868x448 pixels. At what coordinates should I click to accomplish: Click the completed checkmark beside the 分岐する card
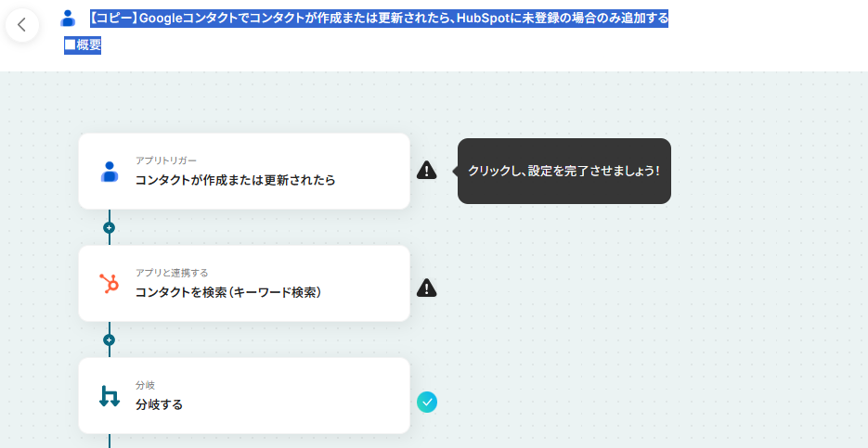click(427, 403)
